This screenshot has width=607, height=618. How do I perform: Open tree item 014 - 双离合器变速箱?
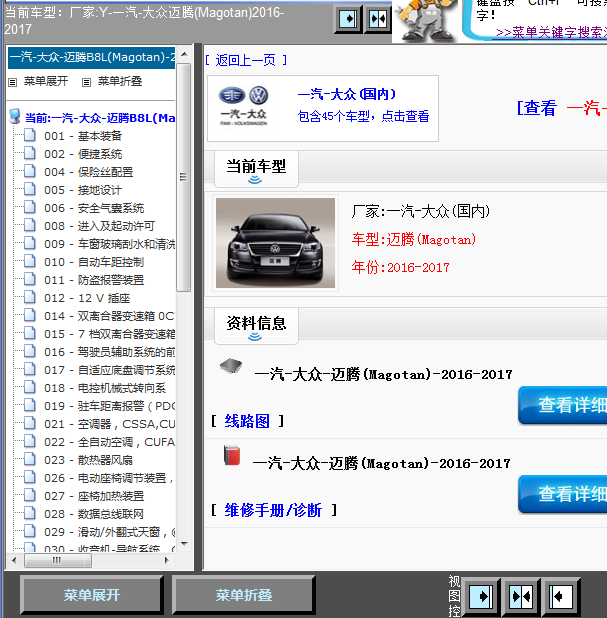110,316
